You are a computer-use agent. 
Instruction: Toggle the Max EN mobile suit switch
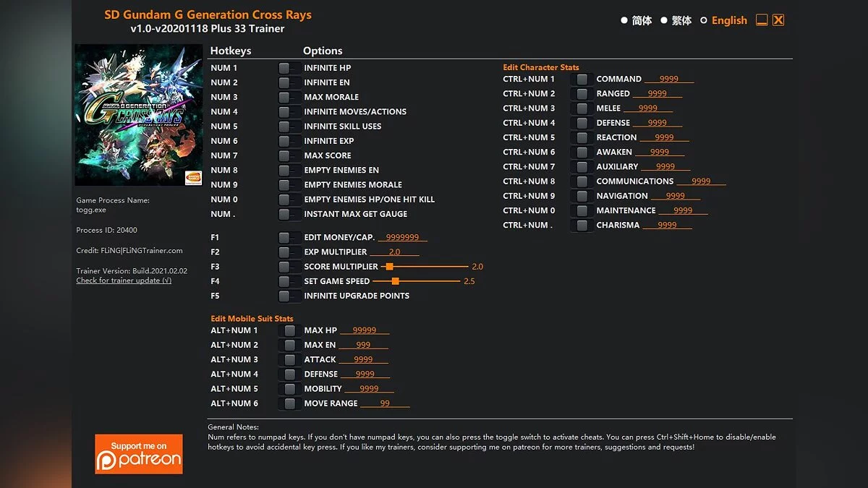coord(289,345)
